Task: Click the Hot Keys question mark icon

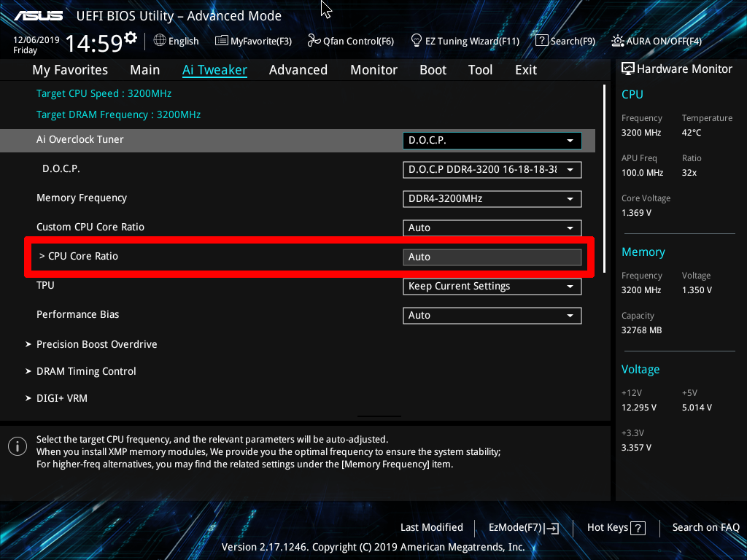Action: (x=638, y=528)
